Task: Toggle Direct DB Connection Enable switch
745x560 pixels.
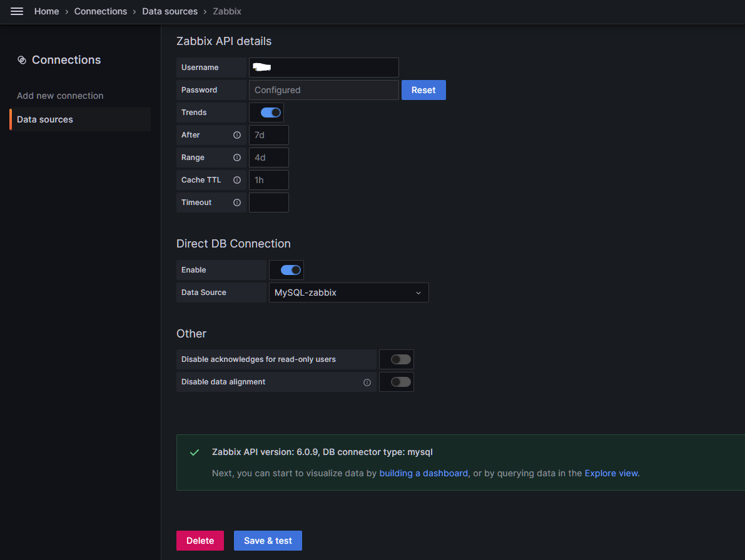Action: click(x=291, y=270)
